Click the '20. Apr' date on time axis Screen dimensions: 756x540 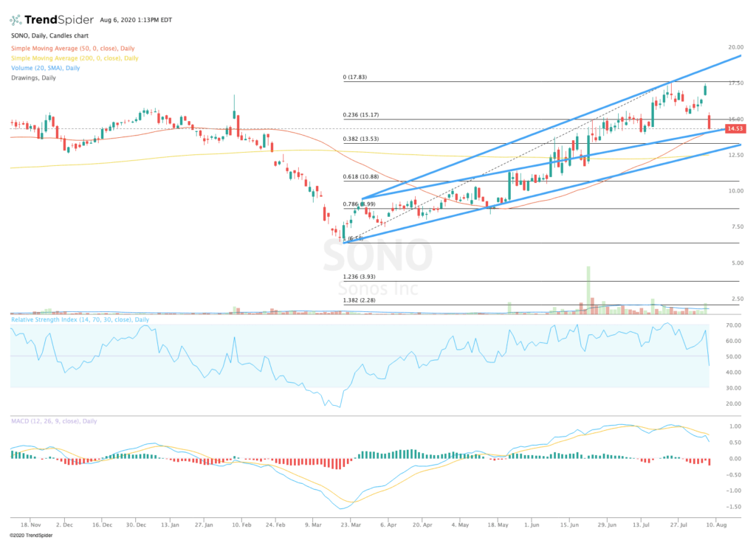(x=422, y=525)
